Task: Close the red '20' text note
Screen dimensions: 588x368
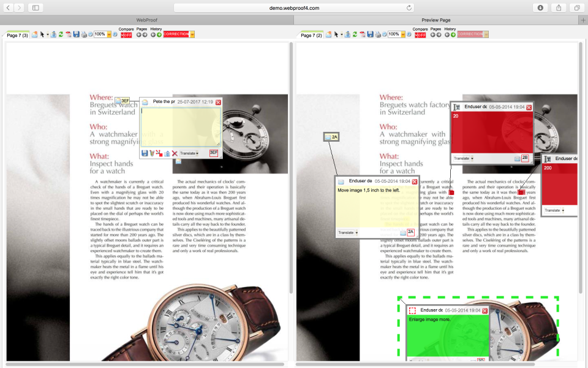Action: [x=529, y=107]
